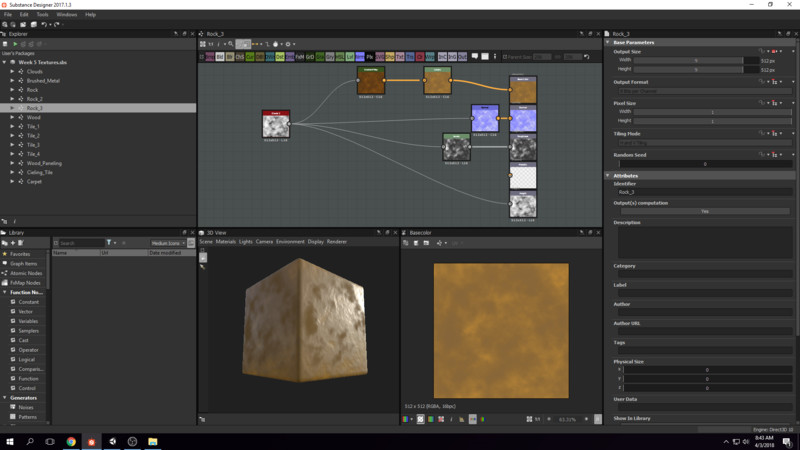Open the Tools menu
The height and width of the screenshot is (450, 800).
click(41, 15)
